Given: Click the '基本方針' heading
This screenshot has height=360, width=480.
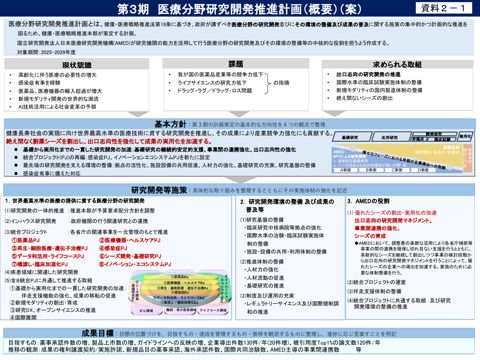Looking at the screenshot, I should click(170, 124).
